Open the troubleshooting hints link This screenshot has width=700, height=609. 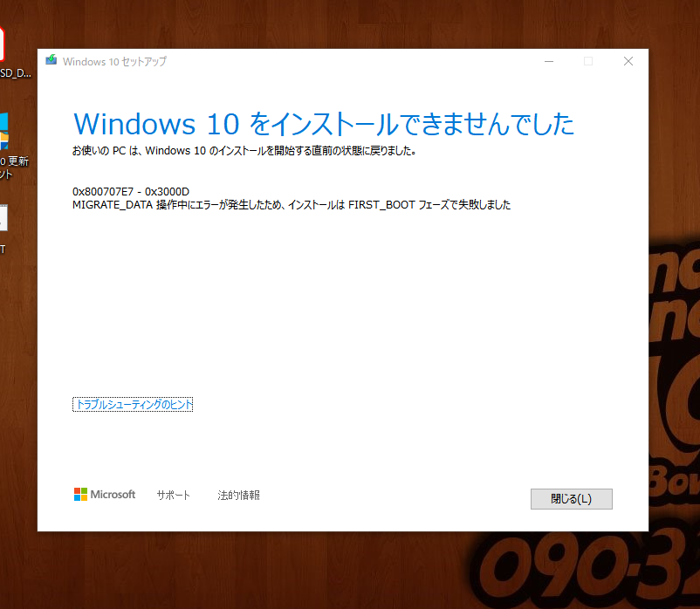point(133,405)
